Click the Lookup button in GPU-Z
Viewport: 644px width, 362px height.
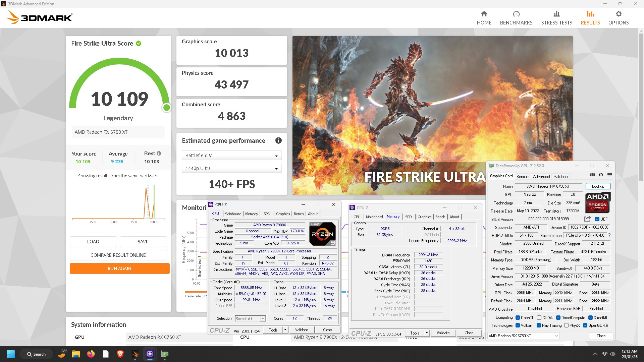click(598, 186)
